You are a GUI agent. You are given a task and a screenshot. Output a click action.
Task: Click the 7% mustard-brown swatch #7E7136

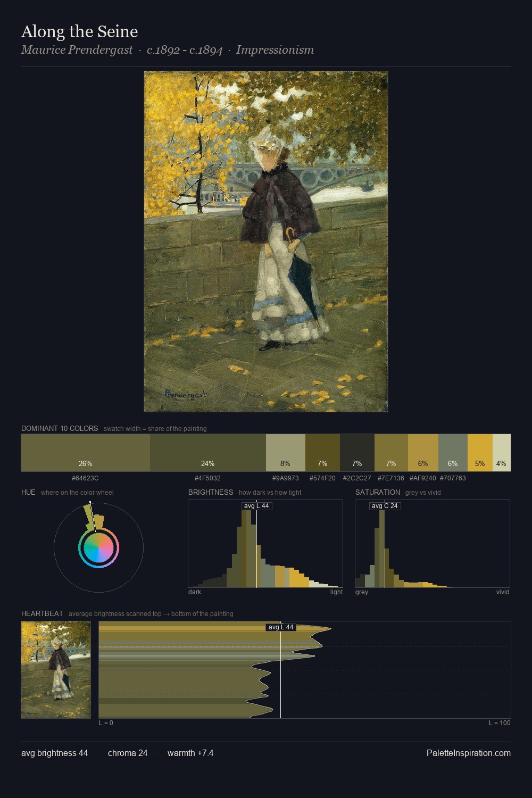(x=391, y=453)
